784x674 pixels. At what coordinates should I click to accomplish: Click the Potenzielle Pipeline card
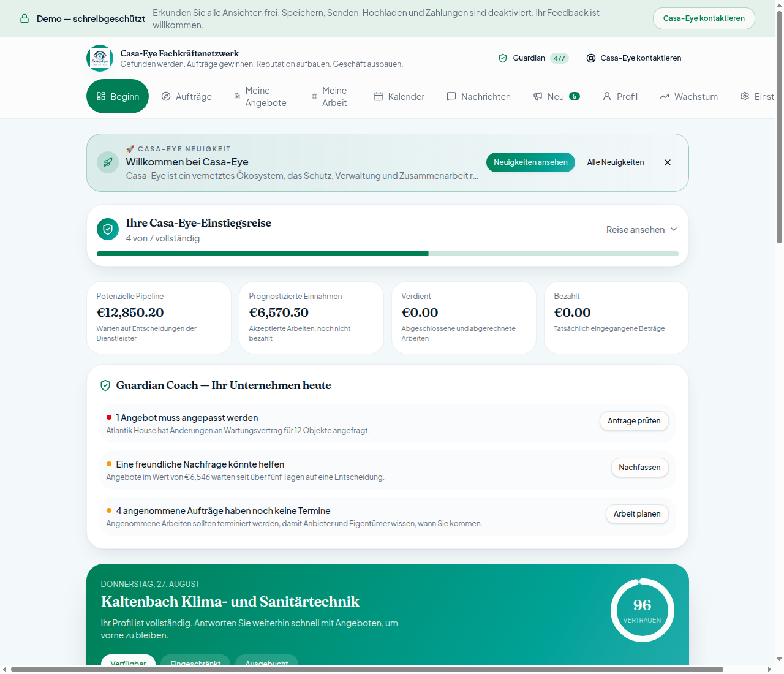click(159, 318)
